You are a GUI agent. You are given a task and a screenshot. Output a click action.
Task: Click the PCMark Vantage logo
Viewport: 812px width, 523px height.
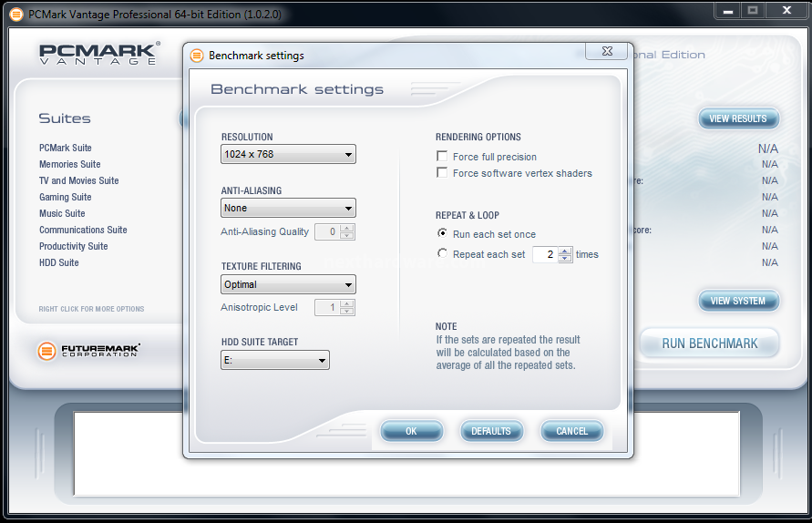pyautogui.click(x=100, y=53)
